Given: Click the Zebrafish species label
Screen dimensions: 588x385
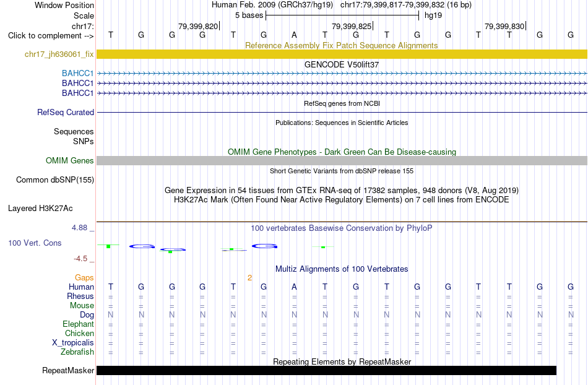Looking at the screenshot, I should [77, 352].
